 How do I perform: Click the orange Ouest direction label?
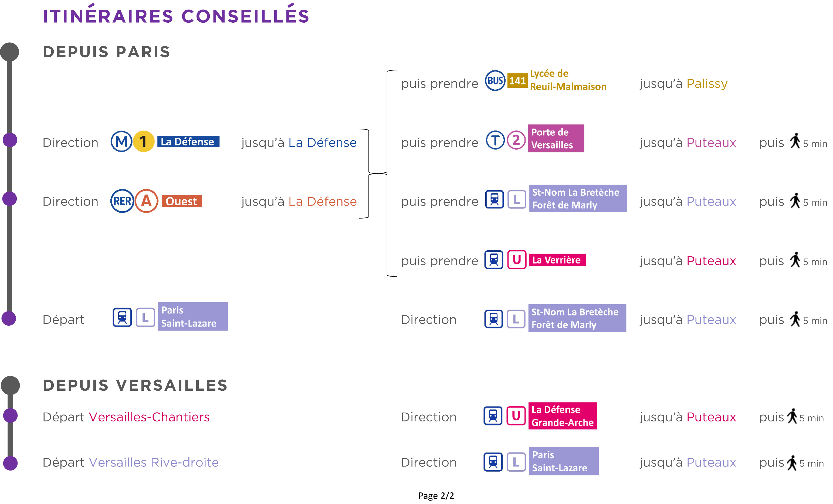(182, 201)
